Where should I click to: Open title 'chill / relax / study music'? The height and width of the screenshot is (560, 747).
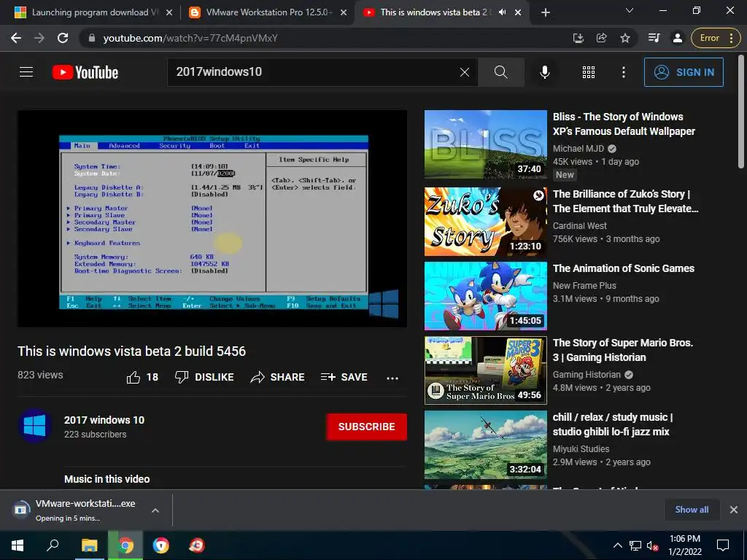click(x=613, y=424)
